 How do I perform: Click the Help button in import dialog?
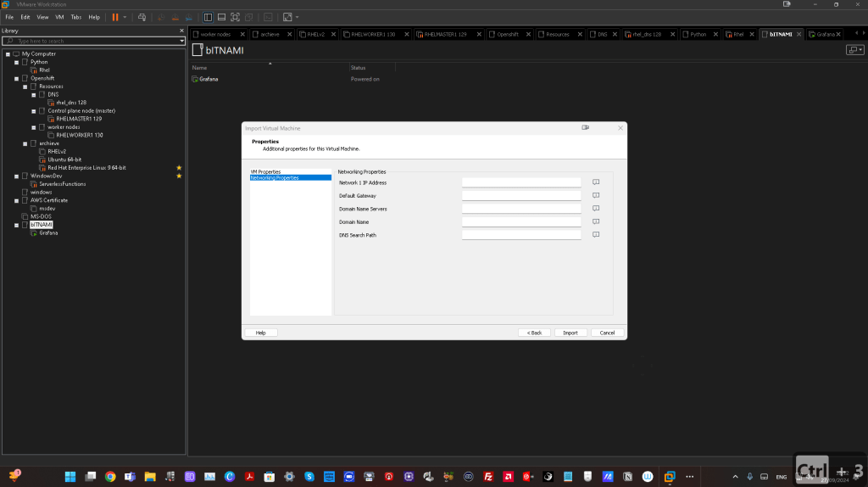click(x=261, y=333)
